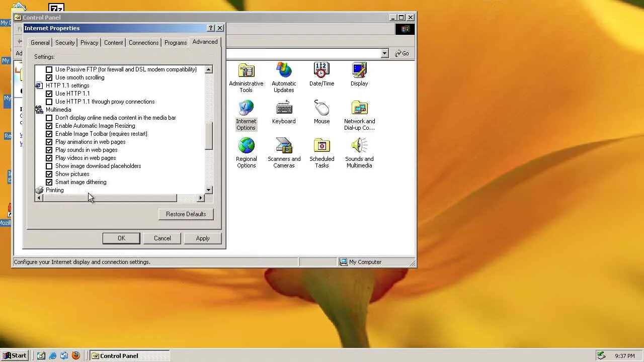Open the Date/Time control panel icon

point(321,74)
